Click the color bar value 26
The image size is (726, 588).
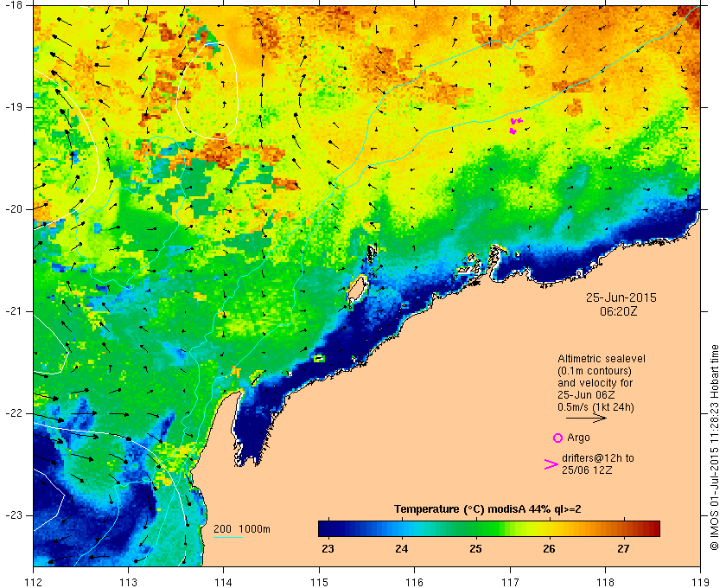coord(549,548)
